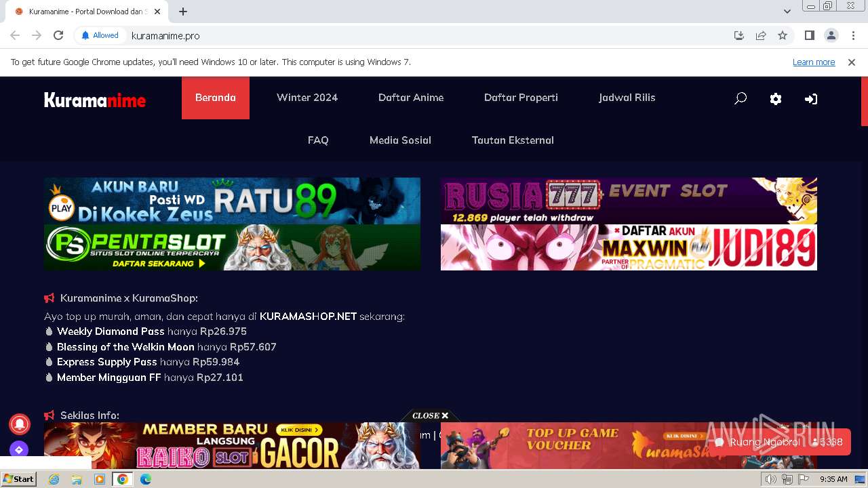Click the install/download icon in address bar
This screenshot has width=868, height=488.
click(x=739, y=35)
